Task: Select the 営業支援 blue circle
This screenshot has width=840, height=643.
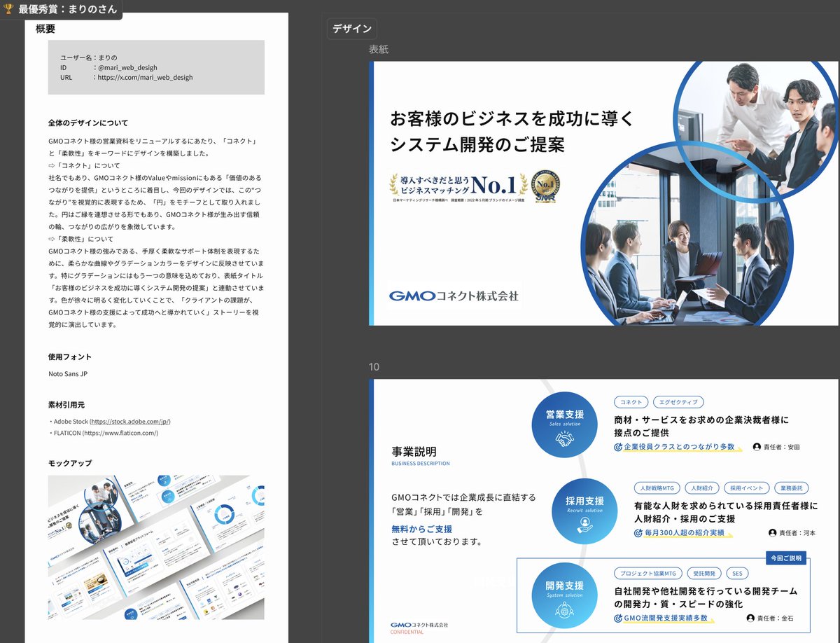Action: coord(564,424)
